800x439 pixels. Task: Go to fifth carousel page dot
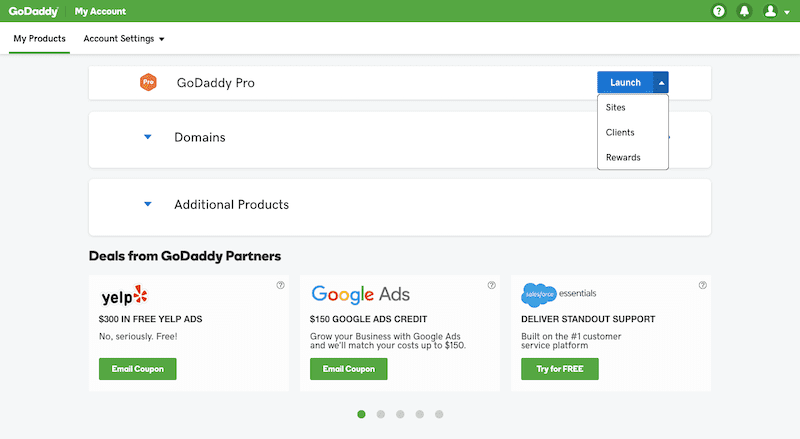439,414
